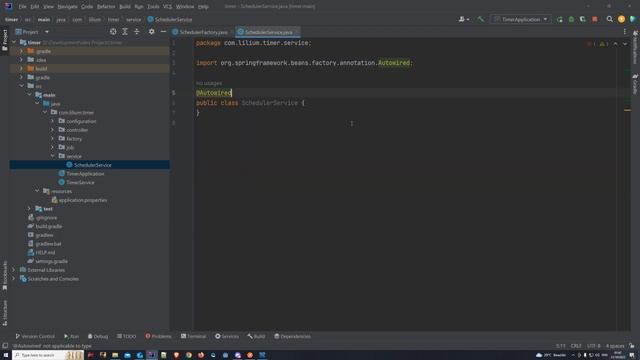Open the Navigate menu

tap(67, 7)
